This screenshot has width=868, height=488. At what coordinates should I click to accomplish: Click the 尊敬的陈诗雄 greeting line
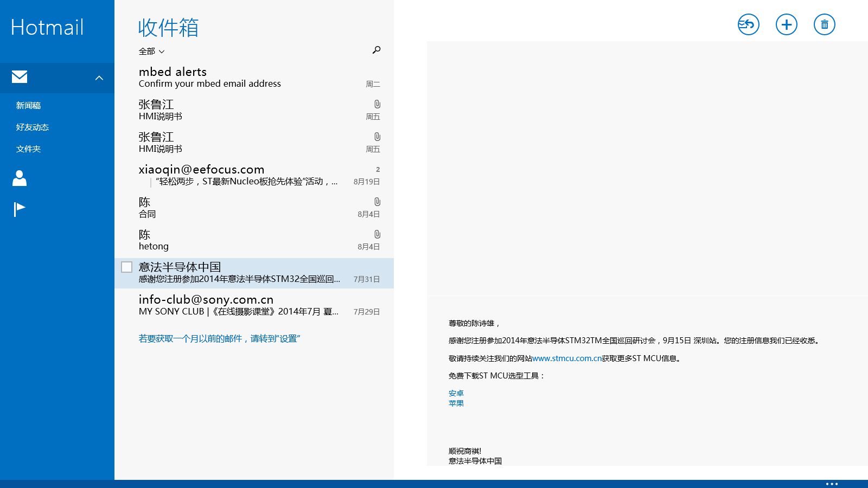coord(474,323)
